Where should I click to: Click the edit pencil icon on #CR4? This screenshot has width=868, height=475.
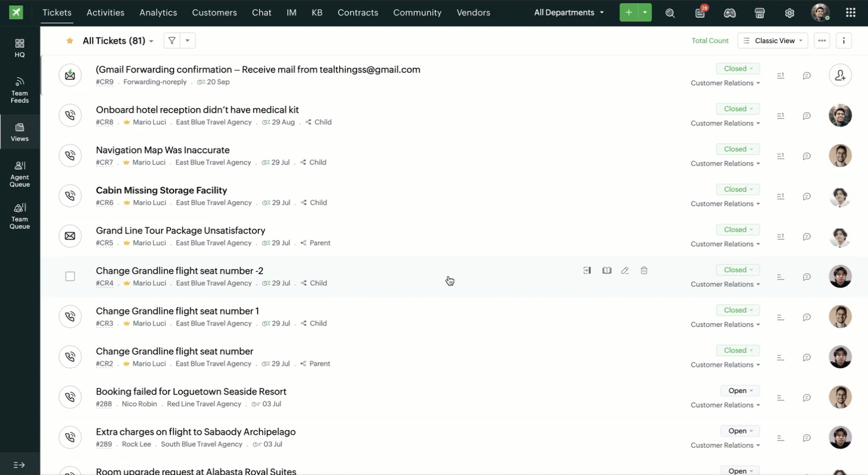point(625,270)
